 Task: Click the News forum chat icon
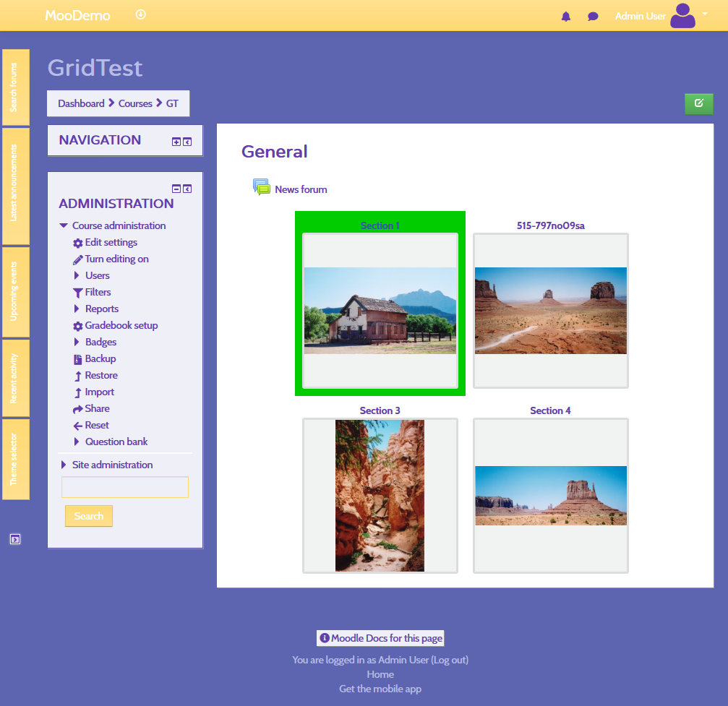click(262, 187)
